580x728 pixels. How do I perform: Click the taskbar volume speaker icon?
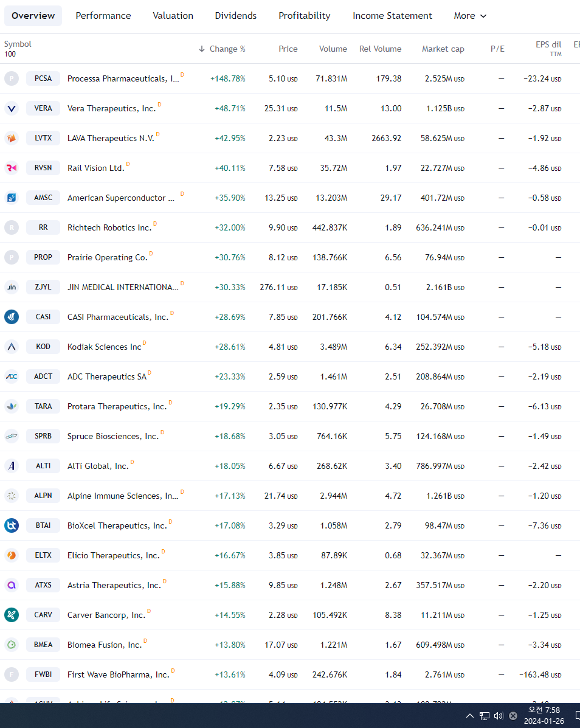(x=499, y=715)
